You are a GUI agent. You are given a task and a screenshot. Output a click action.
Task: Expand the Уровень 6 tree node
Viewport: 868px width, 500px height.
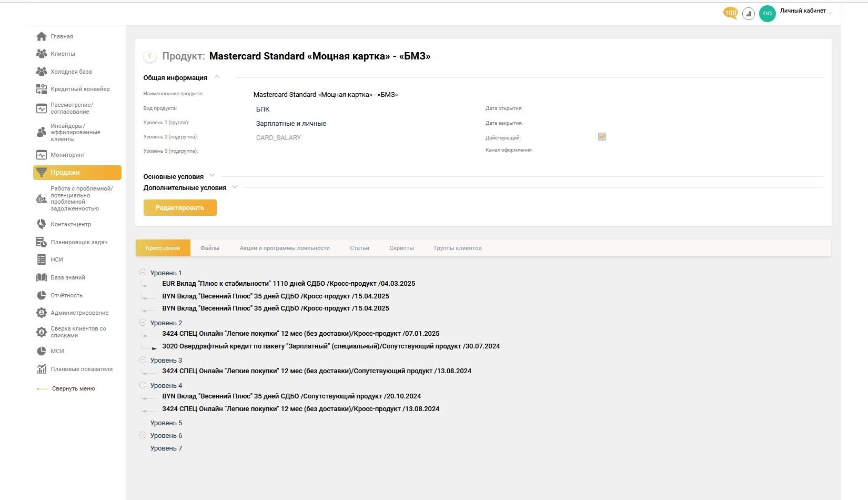point(143,435)
